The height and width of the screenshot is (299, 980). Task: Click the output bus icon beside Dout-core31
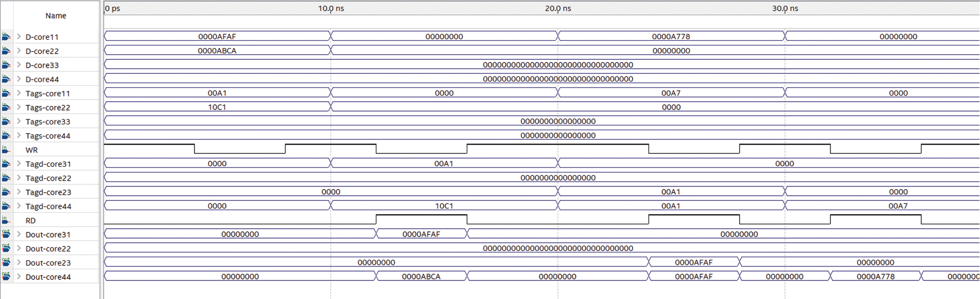pos(6,234)
